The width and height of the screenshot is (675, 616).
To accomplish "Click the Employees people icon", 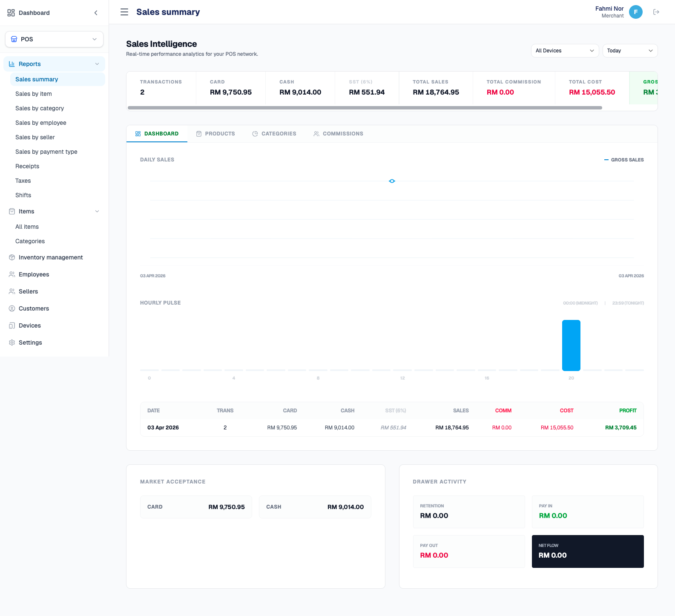I will pyautogui.click(x=12, y=274).
